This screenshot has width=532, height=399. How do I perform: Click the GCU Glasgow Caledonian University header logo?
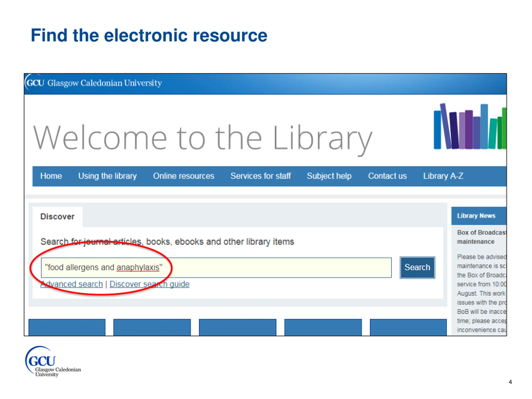click(94, 83)
